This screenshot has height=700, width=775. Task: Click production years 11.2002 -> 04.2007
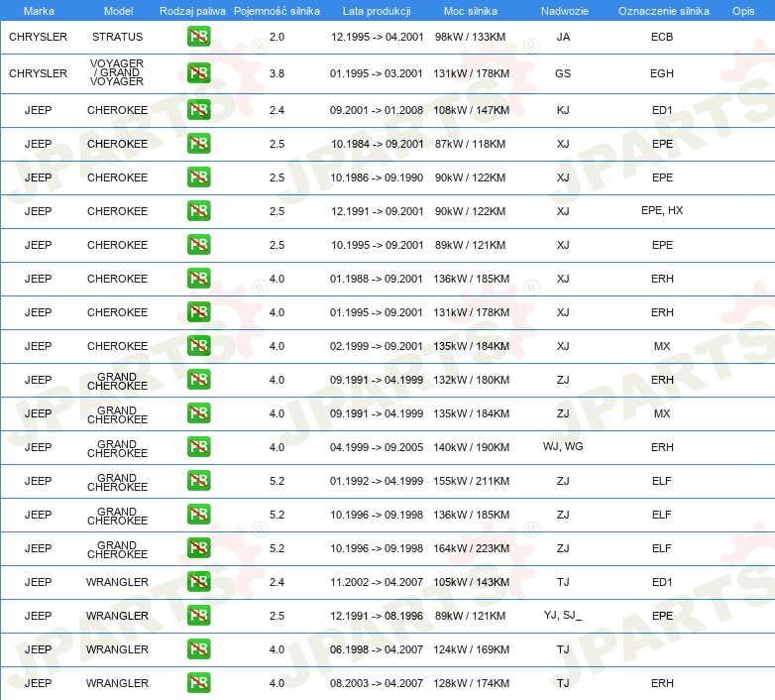(x=377, y=582)
